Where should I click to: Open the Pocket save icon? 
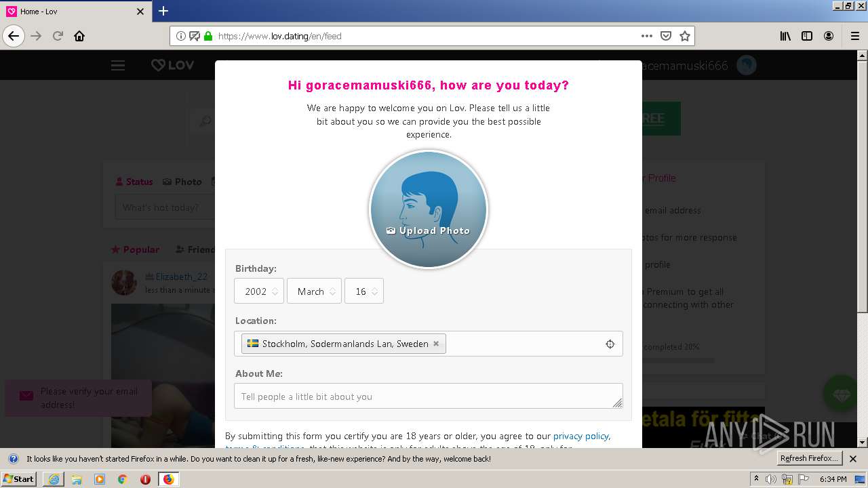tap(666, 36)
